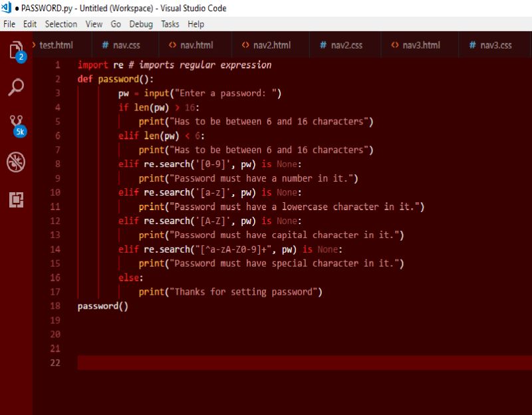This screenshot has width=532, height=415.
Task: Switch to the nav.css tab
Action: (126, 45)
